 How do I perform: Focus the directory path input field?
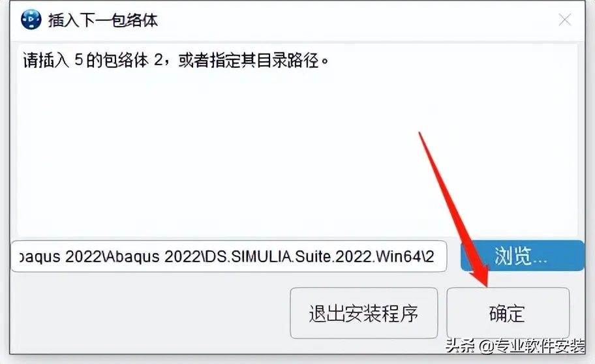coord(229,256)
